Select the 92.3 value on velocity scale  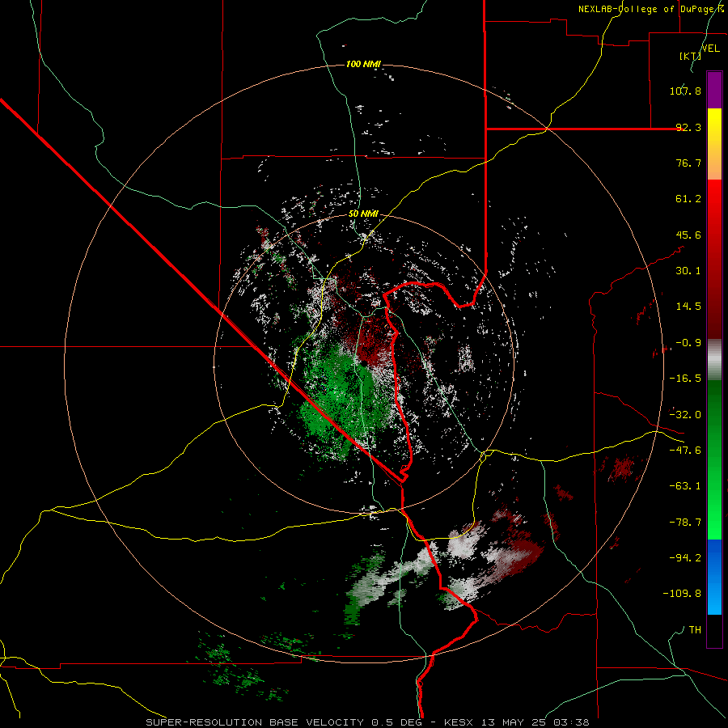click(688, 127)
